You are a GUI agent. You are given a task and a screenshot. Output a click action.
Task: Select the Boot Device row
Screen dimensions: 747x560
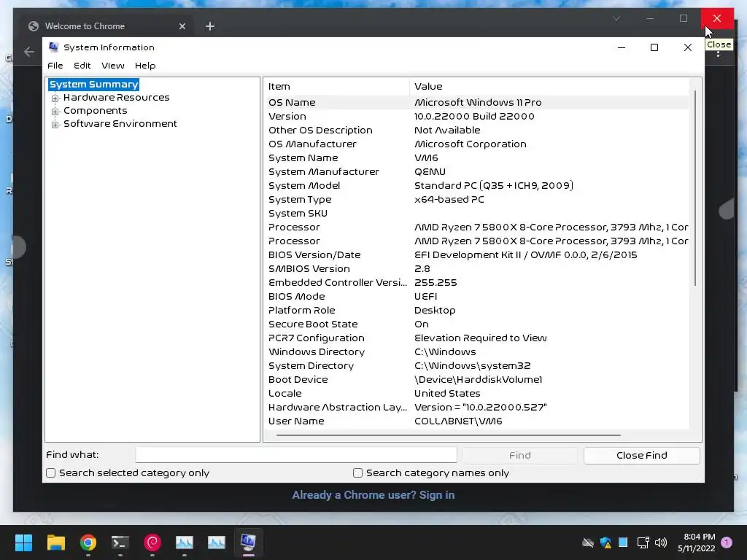pyautogui.click(x=476, y=379)
